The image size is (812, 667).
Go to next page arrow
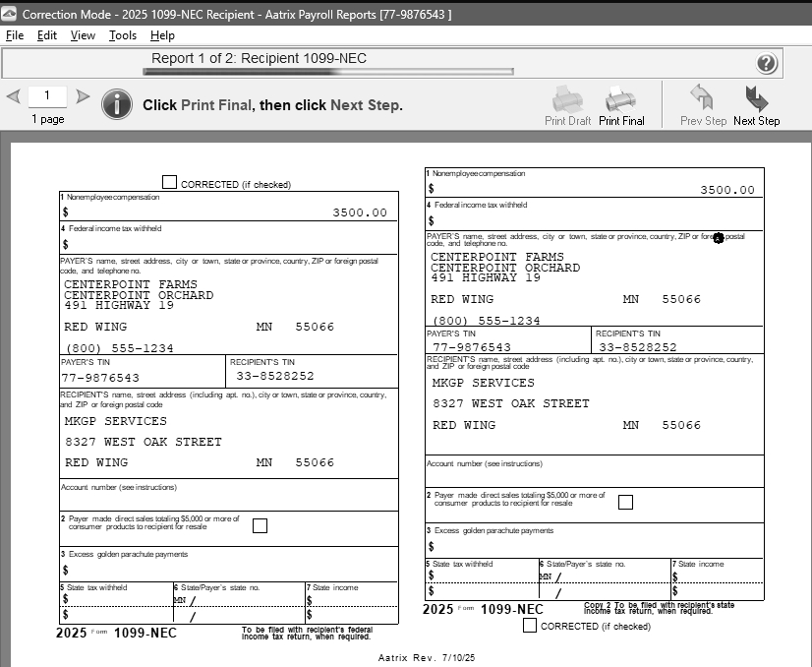[x=83, y=96]
